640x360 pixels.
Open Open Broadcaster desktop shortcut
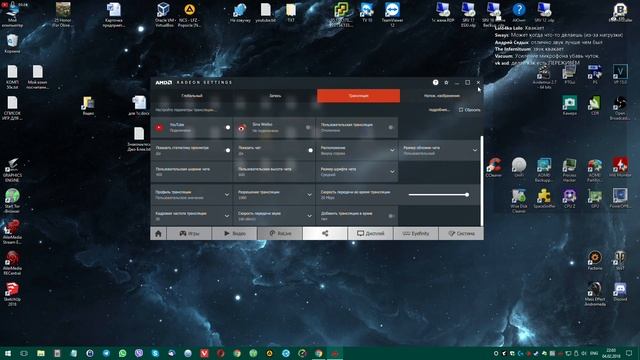coord(620,108)
